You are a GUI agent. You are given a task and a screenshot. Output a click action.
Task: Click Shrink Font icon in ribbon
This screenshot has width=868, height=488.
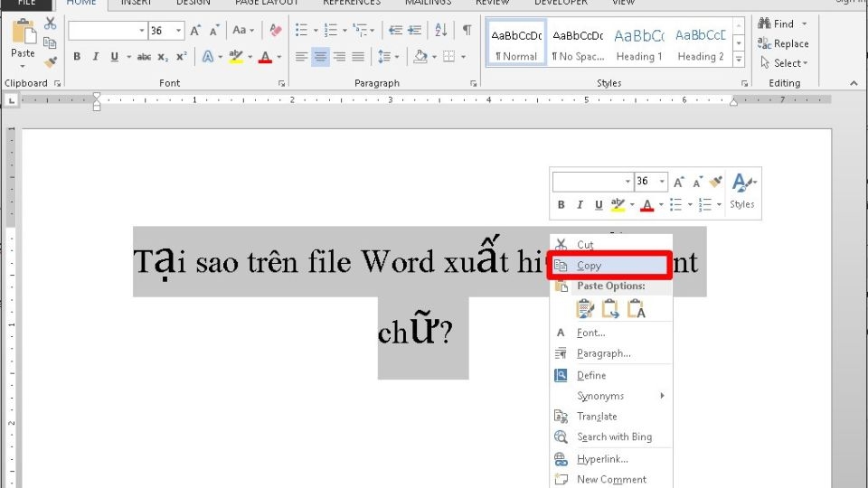214,31
